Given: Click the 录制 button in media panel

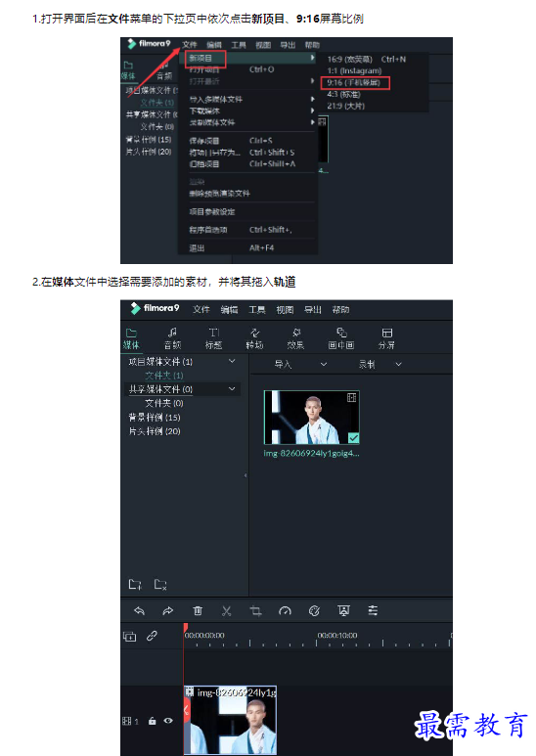Looking at the screenshot, I should [368, 365].
